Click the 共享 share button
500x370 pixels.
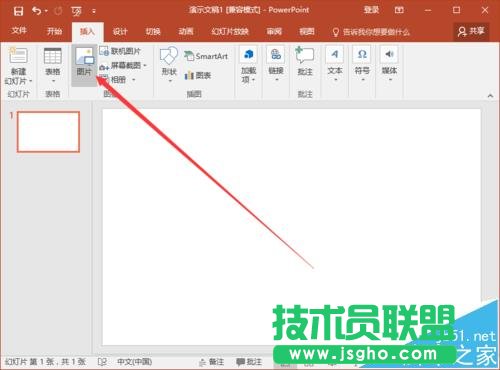click(x=471, y=31)
